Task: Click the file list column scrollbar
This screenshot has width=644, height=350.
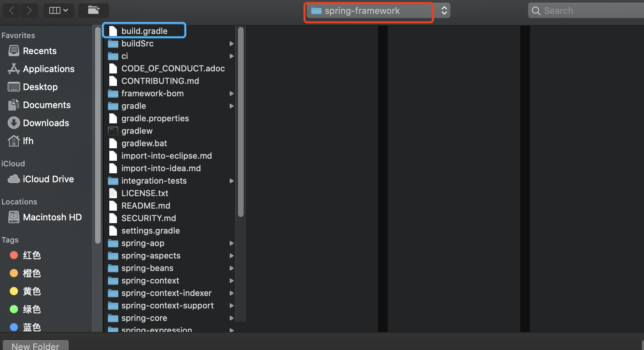Action: coord(241,122)
